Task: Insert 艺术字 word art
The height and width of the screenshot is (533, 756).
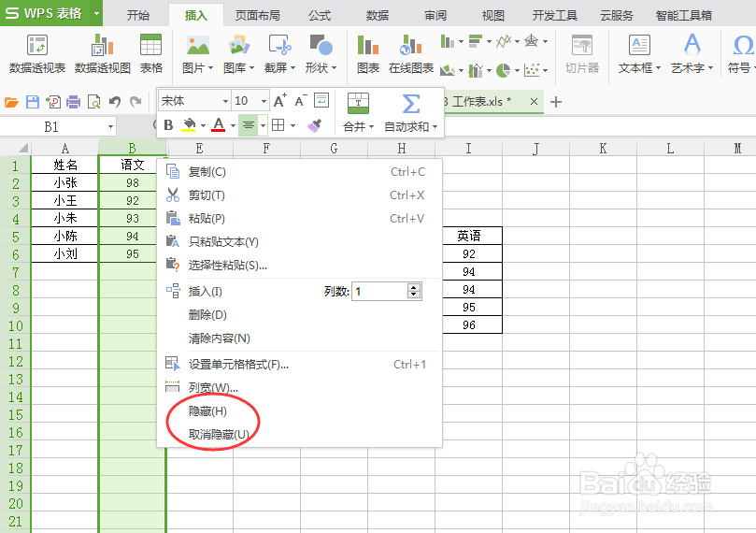Action: pyautogui.click(x=692, y=53)
